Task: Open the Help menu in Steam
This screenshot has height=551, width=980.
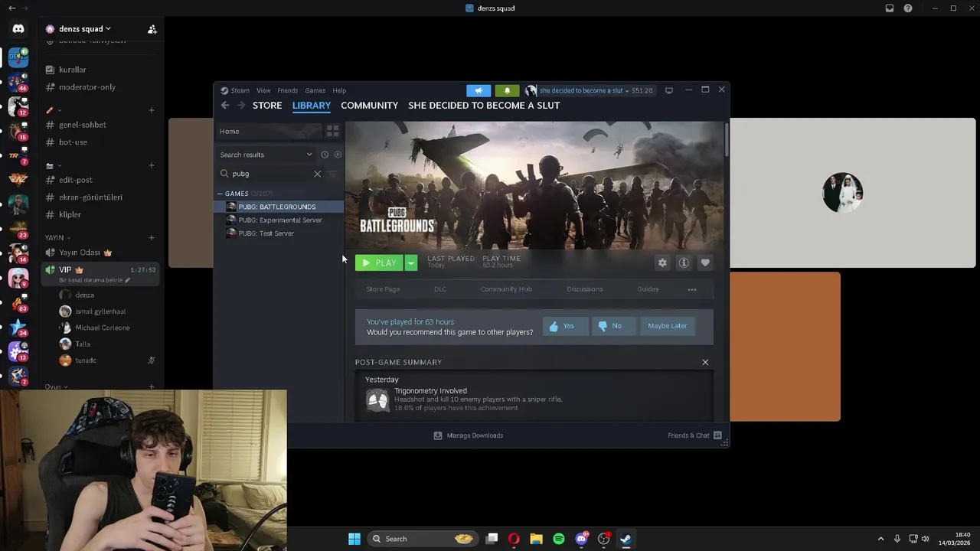Action: coord(339,90)
